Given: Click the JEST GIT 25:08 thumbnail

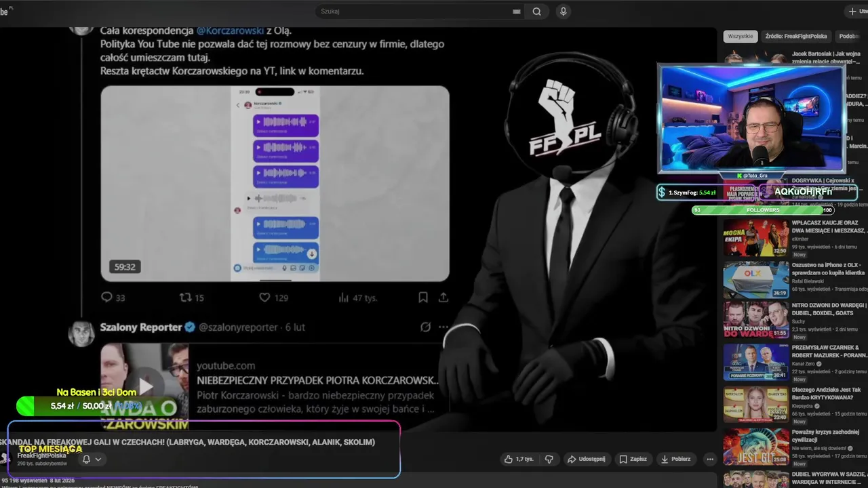Looking at the screenshot, I should [x=756, y=446].
